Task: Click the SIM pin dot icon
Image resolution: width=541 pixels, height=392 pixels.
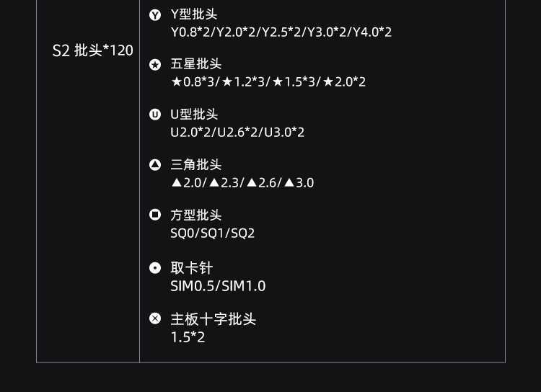Action: click(x=155, y=268)
